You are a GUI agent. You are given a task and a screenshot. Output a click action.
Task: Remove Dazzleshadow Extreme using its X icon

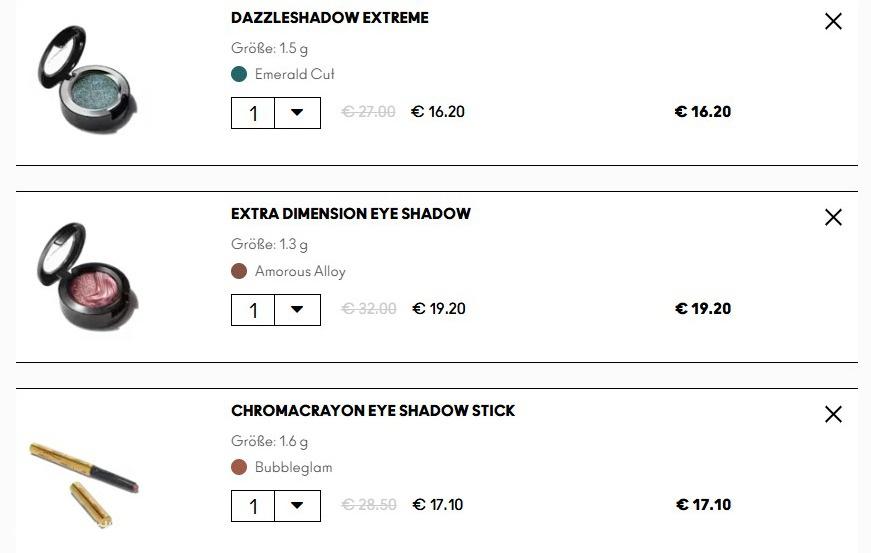[833, 21]
